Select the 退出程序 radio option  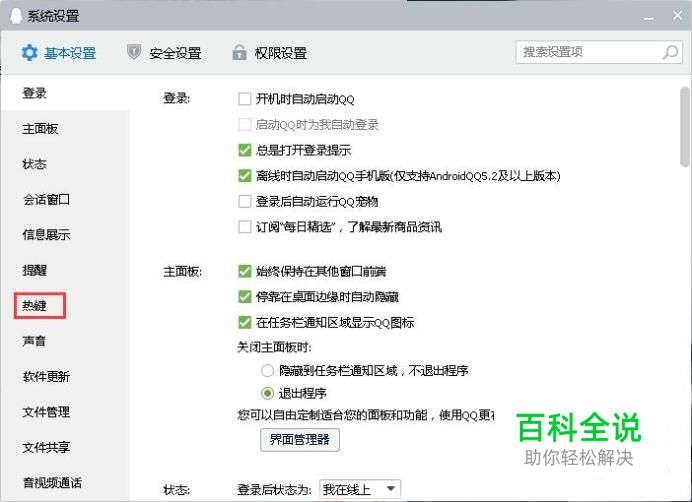267,393
